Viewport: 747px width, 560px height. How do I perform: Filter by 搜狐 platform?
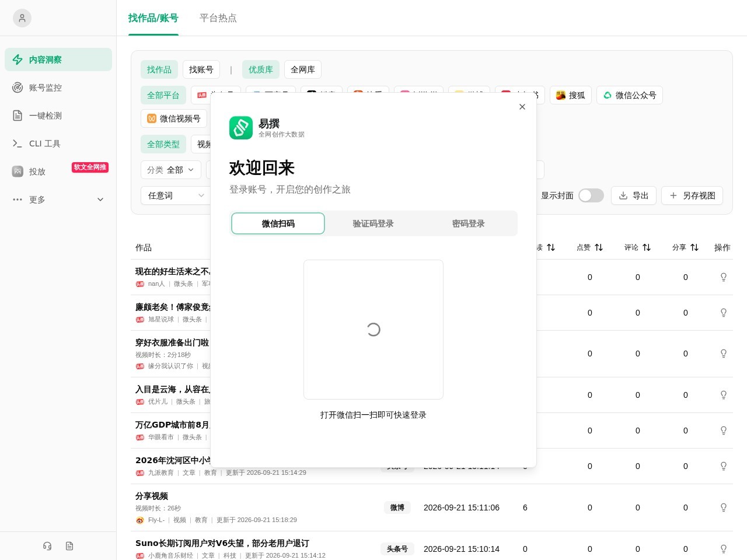point(571,95)
